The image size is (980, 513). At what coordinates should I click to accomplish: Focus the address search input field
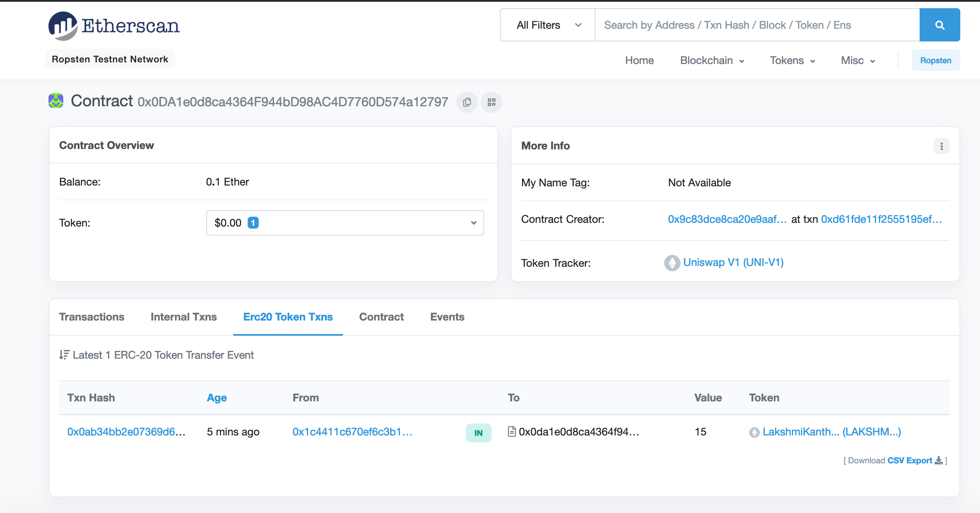757,25
